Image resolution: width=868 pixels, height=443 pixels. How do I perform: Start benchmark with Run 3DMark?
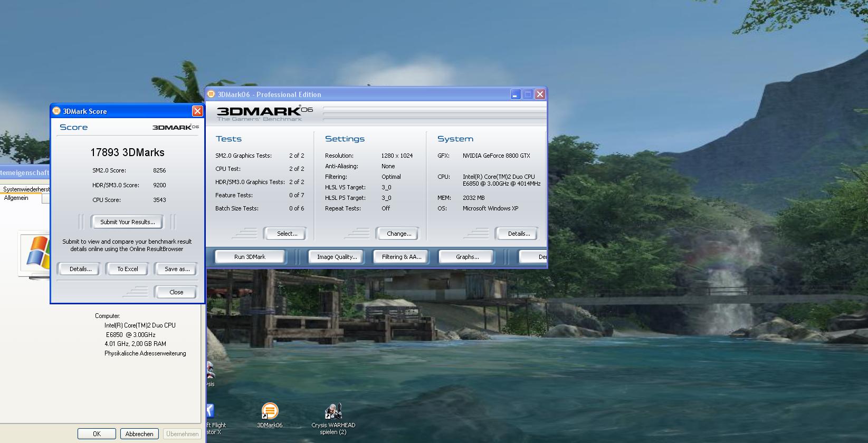tap(250, 257)
